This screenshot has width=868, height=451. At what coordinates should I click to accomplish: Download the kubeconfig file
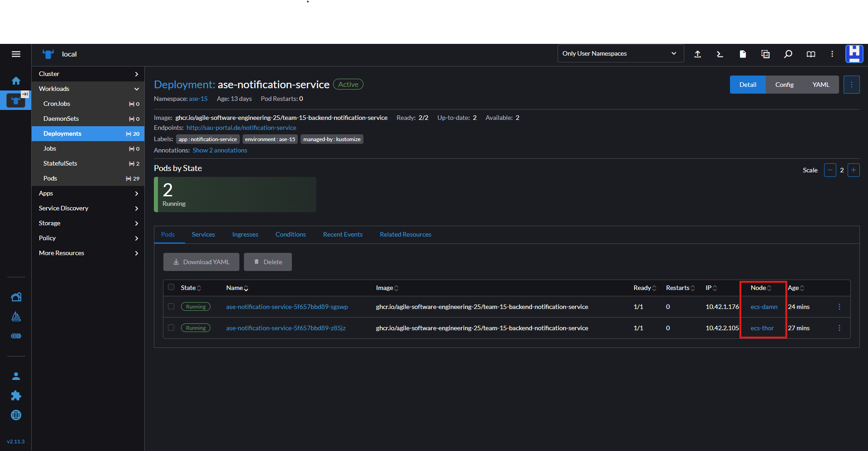pyautogui.click(x=743, y=54)
